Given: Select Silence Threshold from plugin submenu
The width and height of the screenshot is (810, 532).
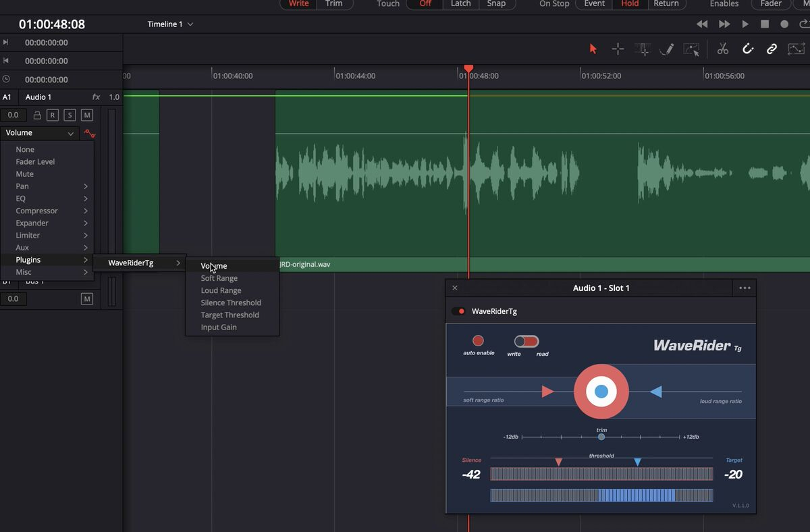Looking at the screenshot, I should coord(231,302).
